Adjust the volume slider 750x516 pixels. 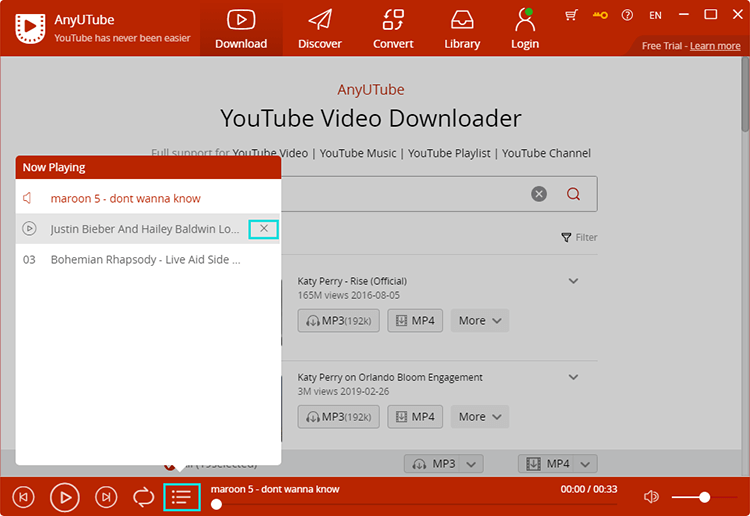point(704,497)
